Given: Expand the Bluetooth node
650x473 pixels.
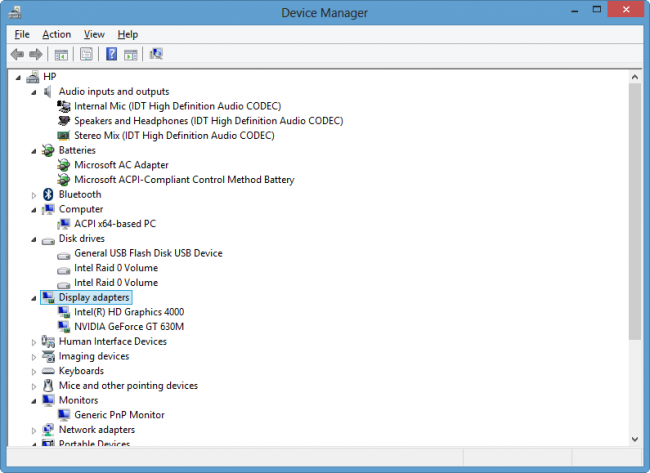Looking at the screenshot, I should (34, 195).
